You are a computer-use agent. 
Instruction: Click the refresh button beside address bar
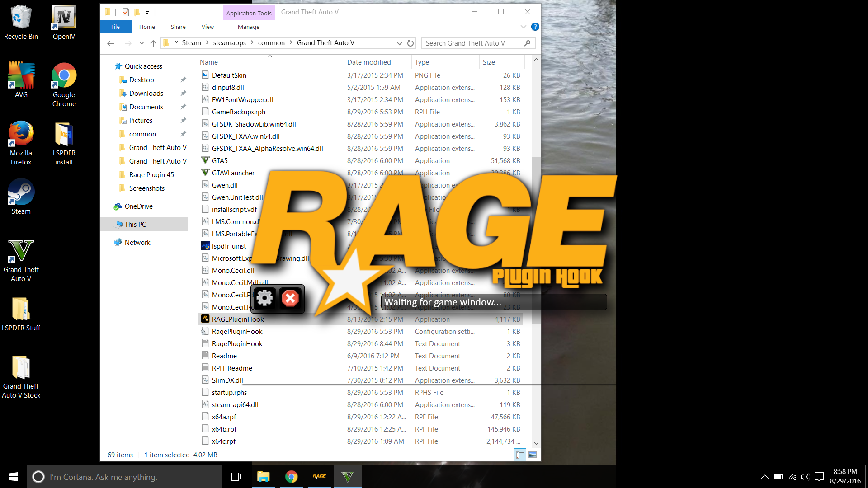(410, 43)
